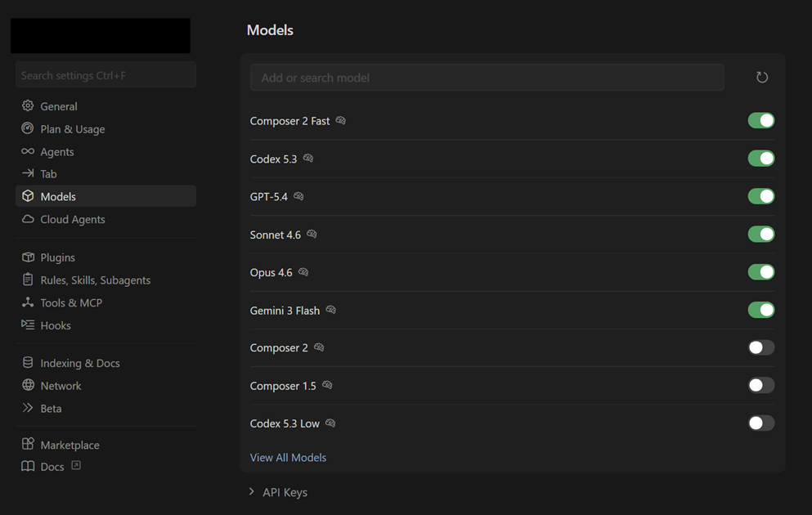
Task: Click the refresh models icon
Action: (x=762, y=78)
